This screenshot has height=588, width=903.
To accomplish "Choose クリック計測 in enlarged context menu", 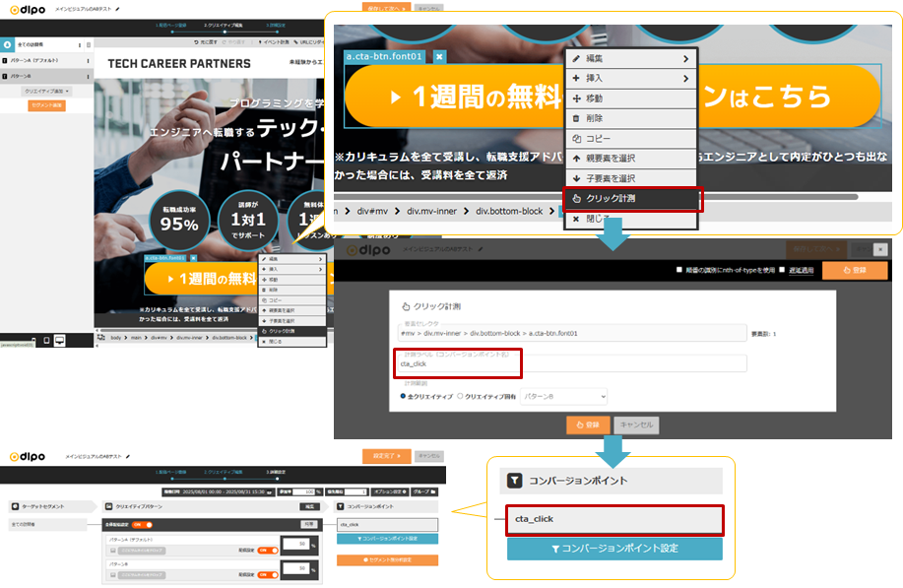I will (632, 199).
